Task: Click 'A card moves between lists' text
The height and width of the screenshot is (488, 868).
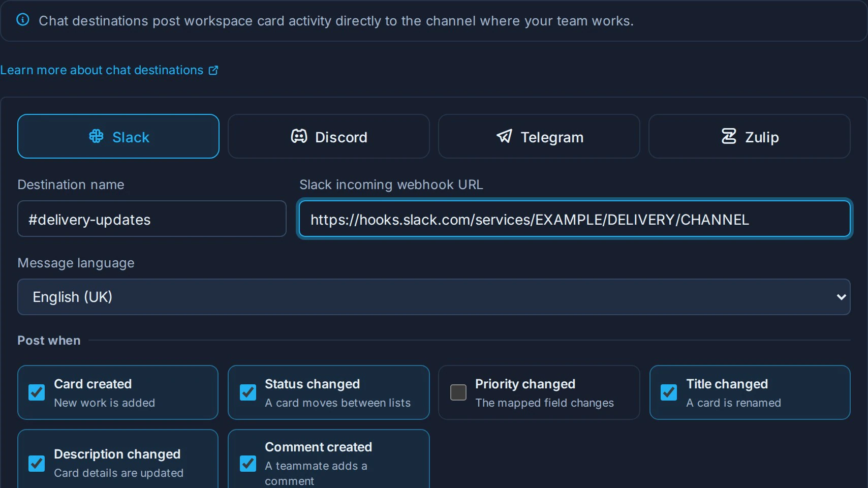Action: (338, 403)
